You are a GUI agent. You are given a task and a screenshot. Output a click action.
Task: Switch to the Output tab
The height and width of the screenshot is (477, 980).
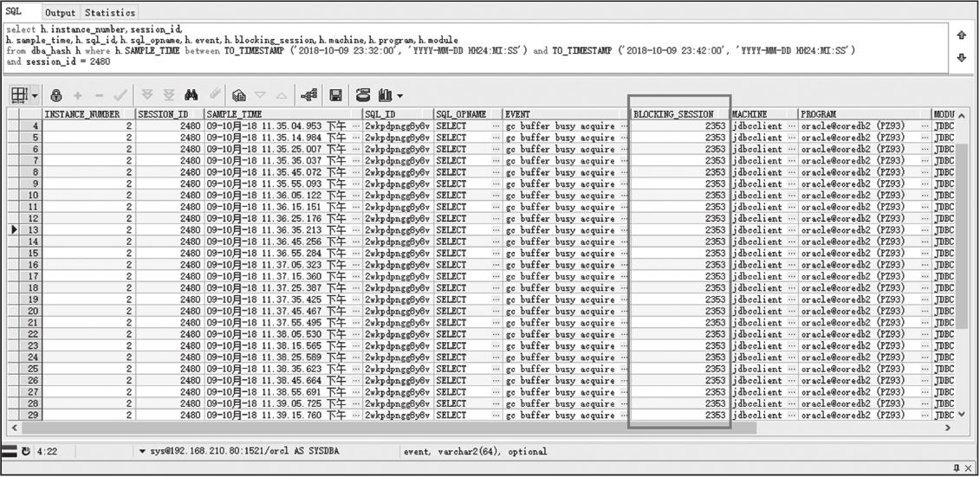pos(60,12)
